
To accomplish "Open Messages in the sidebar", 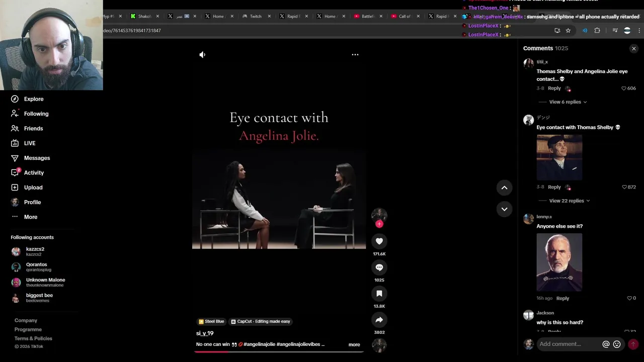I will [x=37, y=158].
